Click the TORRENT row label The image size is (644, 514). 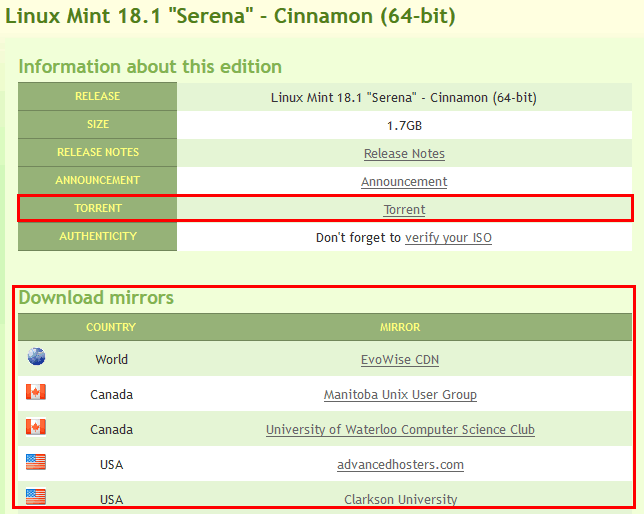[x=98, y=208]
